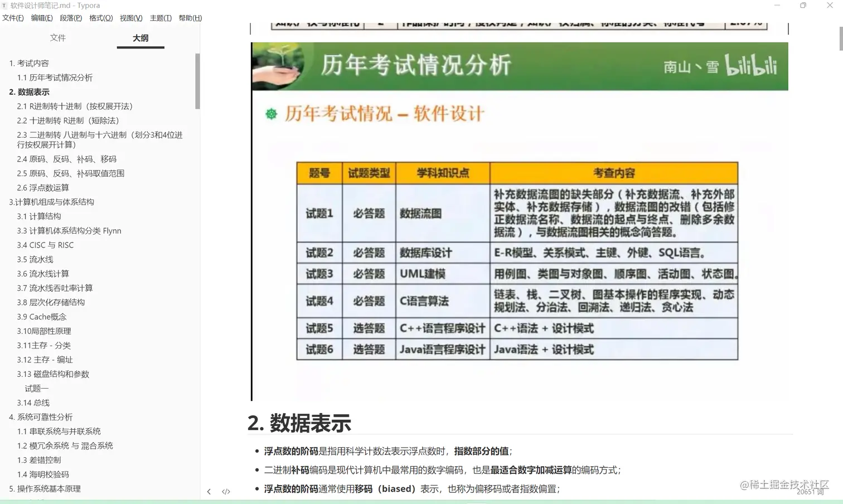Navigate to 2.3 二进制转 八进制与十六进制
The width and height of the screenshot is (843, 504).
pos(100,139)
